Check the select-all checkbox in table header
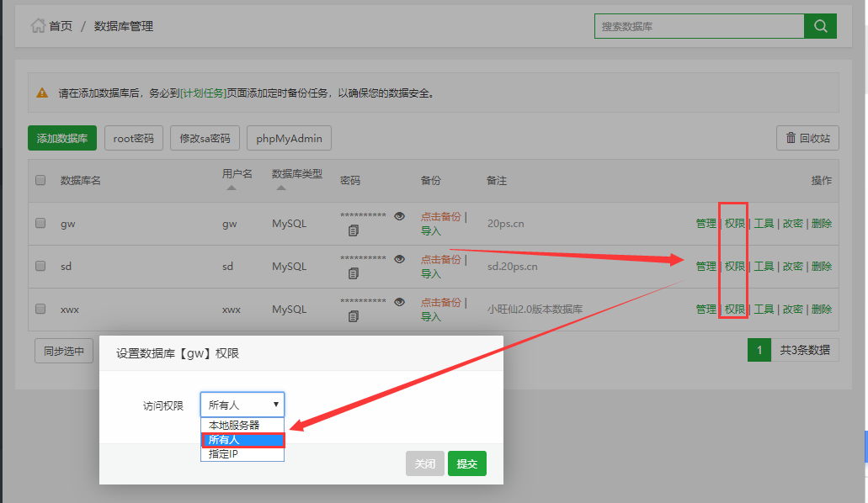 point(40,180)
